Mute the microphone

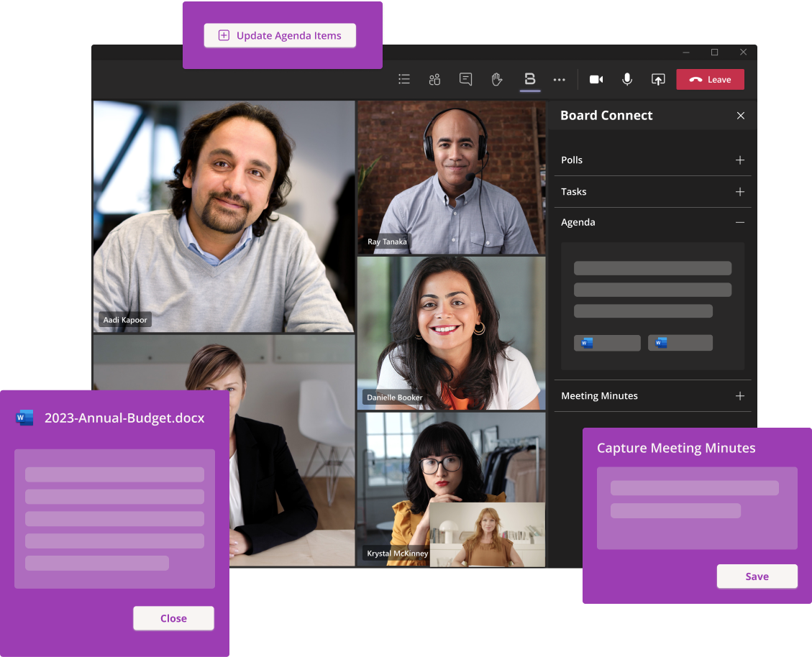tap(626, 79)
